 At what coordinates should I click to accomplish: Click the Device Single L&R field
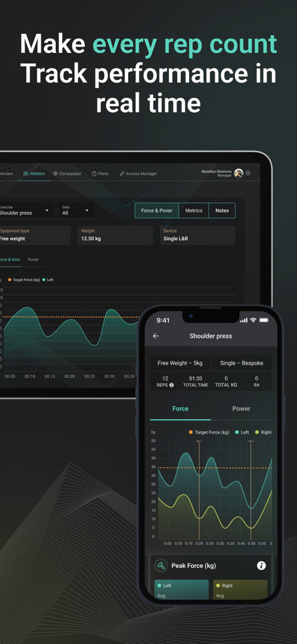point(198,235)
